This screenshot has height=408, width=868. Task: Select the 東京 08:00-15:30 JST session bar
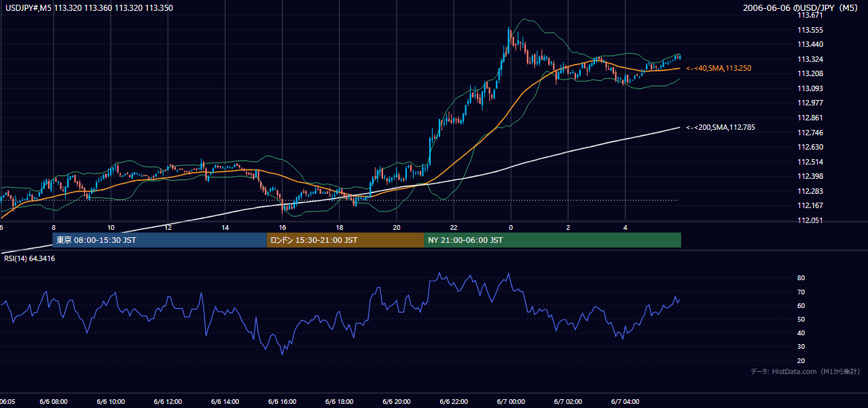[x=160, y=240]
